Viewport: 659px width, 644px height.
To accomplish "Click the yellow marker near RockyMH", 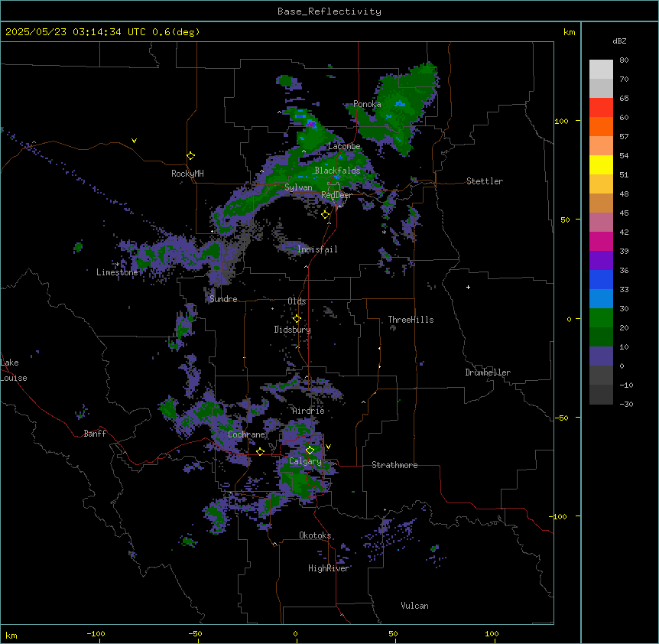I will (191, 156).
